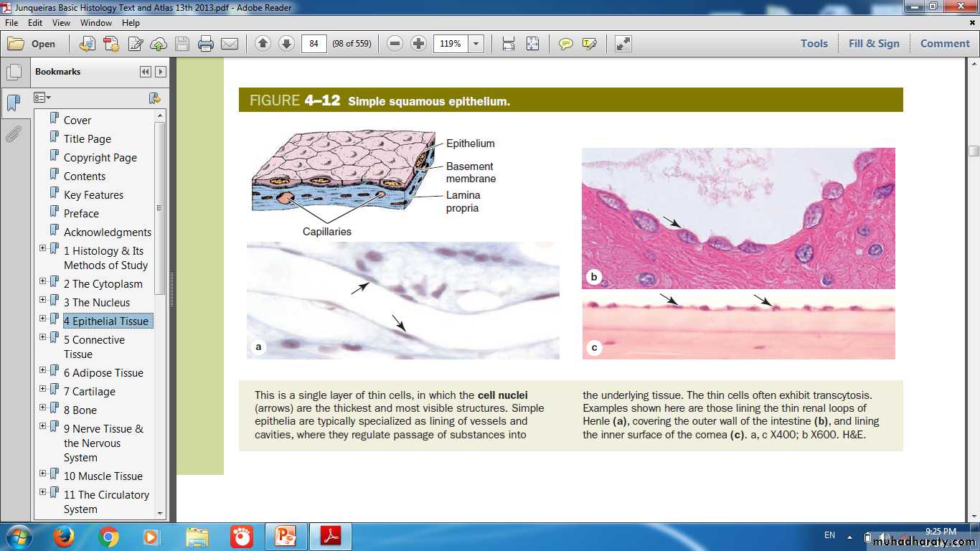Viewport: 980px width, 551px height.
Task: Collapse the Bookmarks panel
Action: point(146,72)
